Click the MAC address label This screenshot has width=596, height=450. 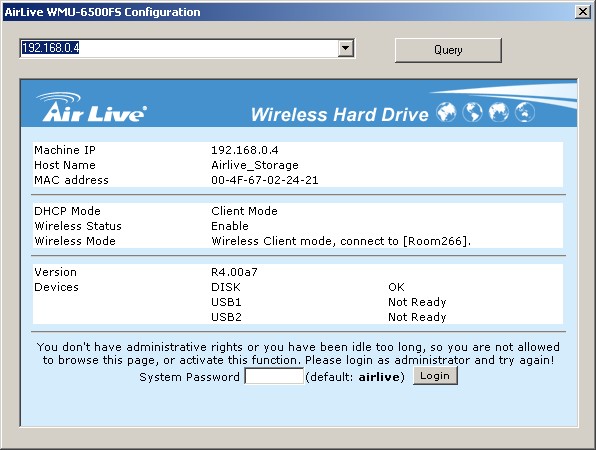pos(71,180)
